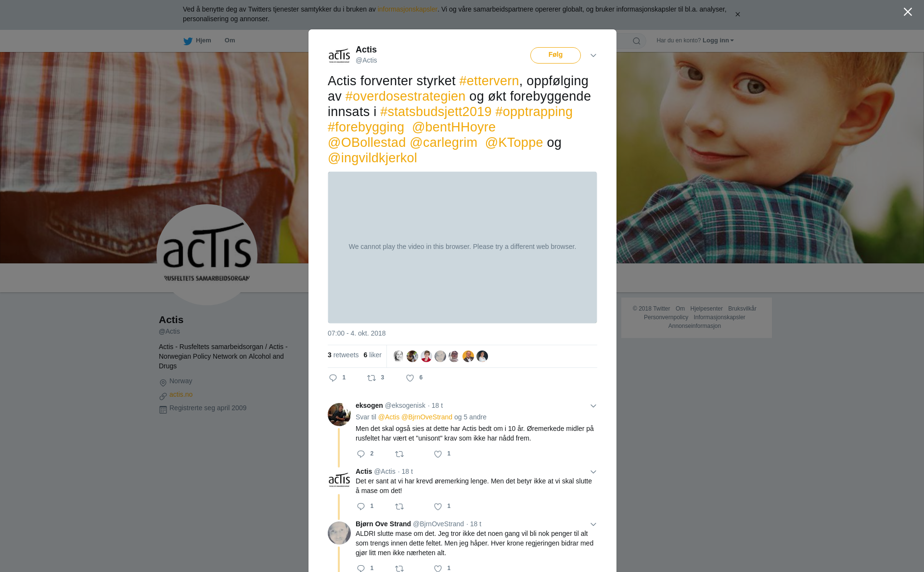924x572 pixels.
Task: Reply to the main Actis tweet
Action: (x=333, y=378)
